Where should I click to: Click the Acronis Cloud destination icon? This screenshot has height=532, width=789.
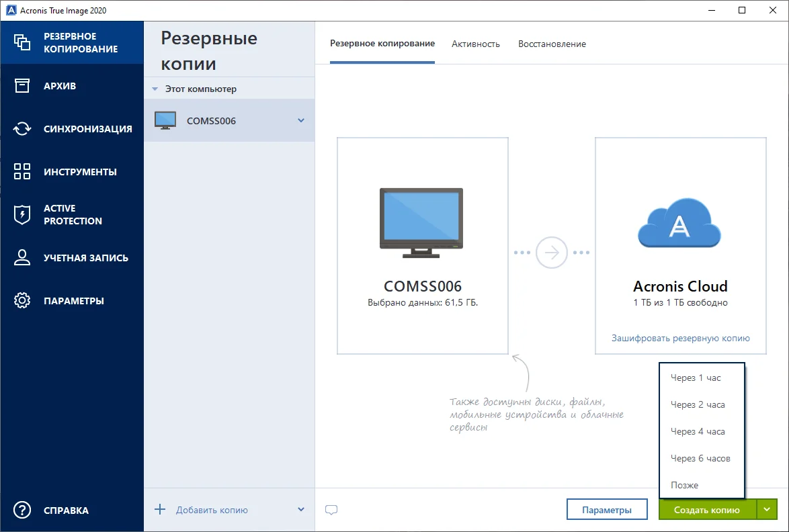pyautogui.click(x=680, y=223)
